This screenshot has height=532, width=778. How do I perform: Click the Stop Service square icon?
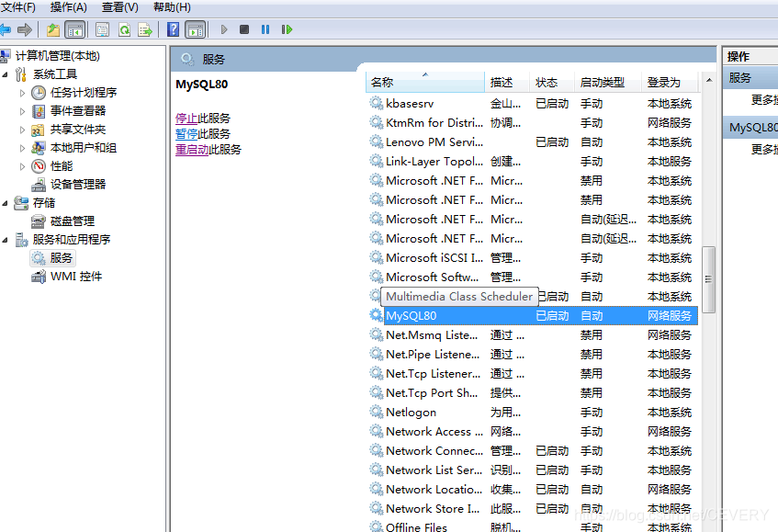(x=244, y=29)
